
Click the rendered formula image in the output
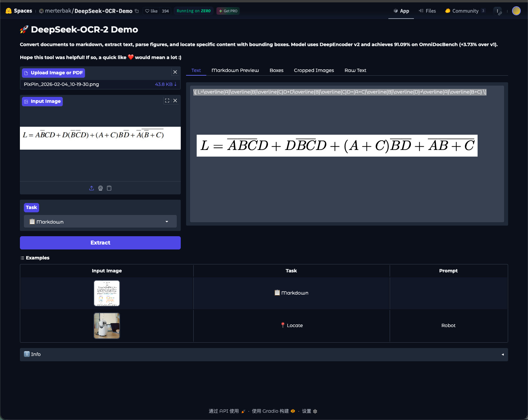pos(337,146)
